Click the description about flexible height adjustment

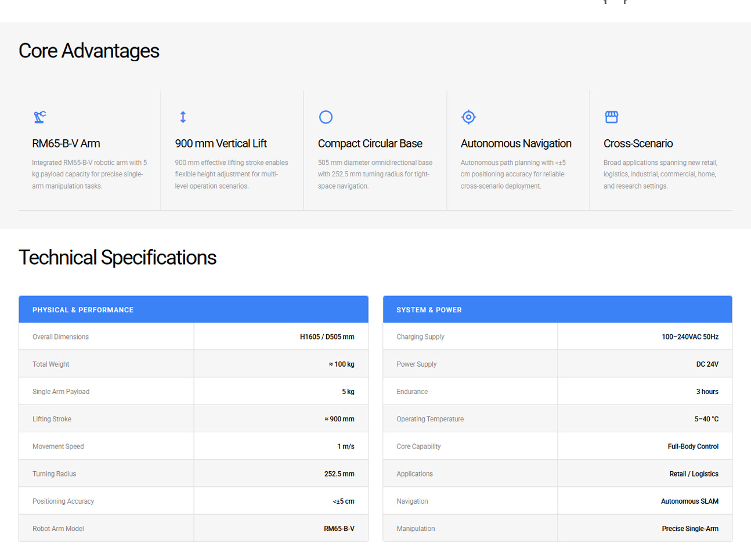point(231,174)
